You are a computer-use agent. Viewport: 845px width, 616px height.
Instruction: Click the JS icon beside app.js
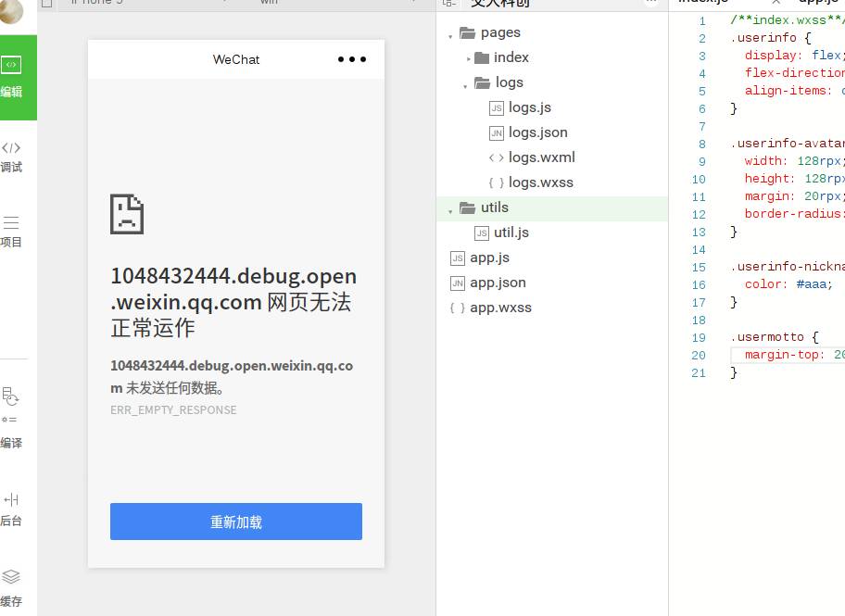[x=458, y=258]
